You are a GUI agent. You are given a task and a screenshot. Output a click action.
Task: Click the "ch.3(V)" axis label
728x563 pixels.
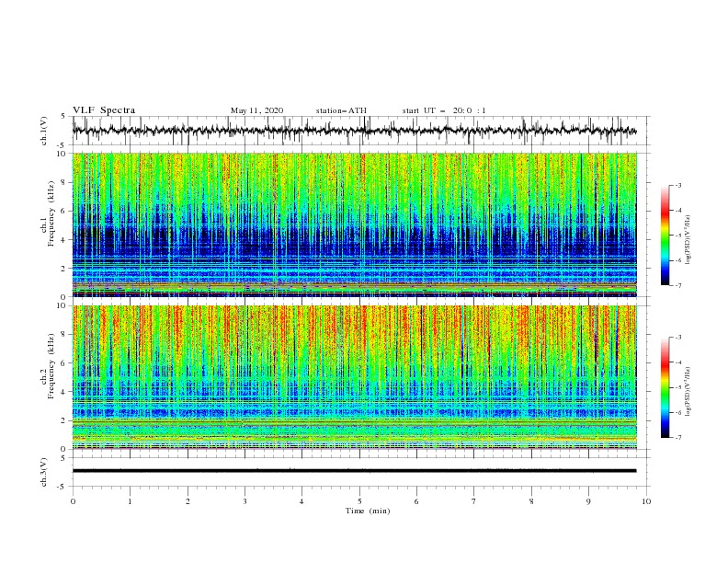point(44,472)
